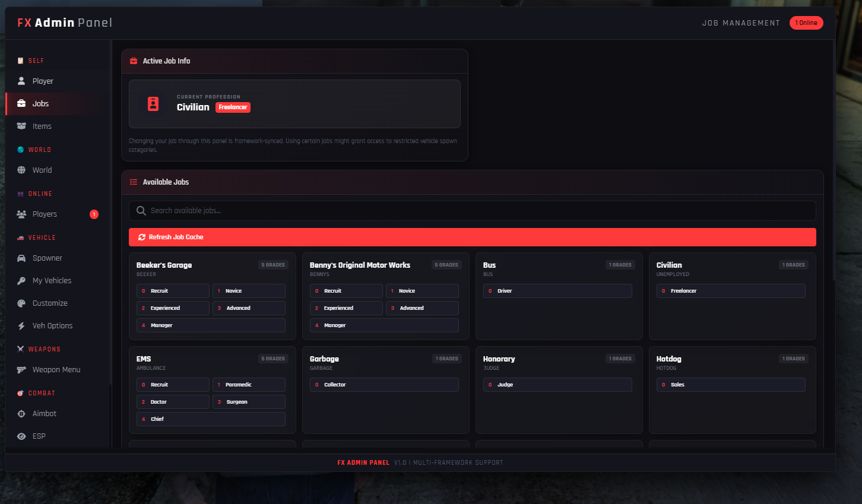This screenshot has height=504, width=862.
Task: Click the Hotdog job card title
Action: tap(669, 359)
